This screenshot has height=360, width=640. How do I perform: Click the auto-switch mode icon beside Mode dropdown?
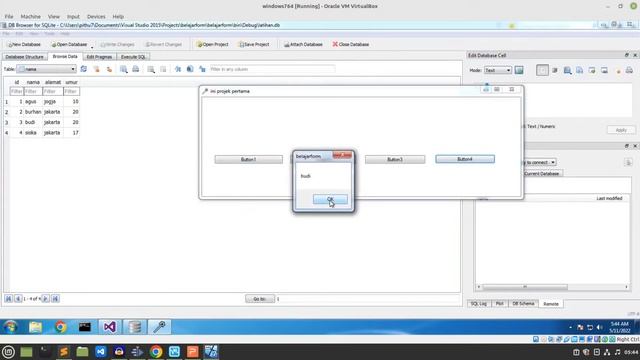pos(519,70)
